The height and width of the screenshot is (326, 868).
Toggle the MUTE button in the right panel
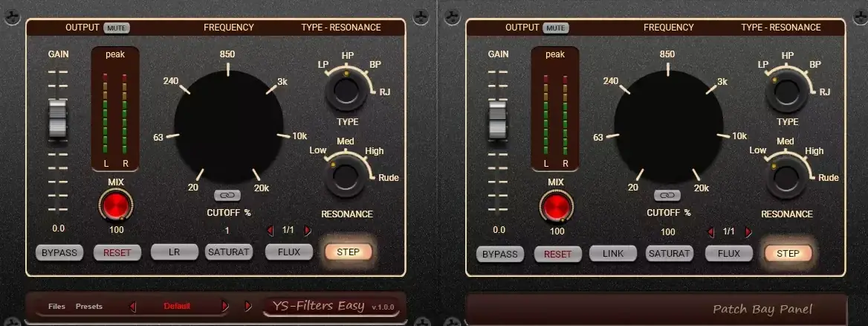557,28
